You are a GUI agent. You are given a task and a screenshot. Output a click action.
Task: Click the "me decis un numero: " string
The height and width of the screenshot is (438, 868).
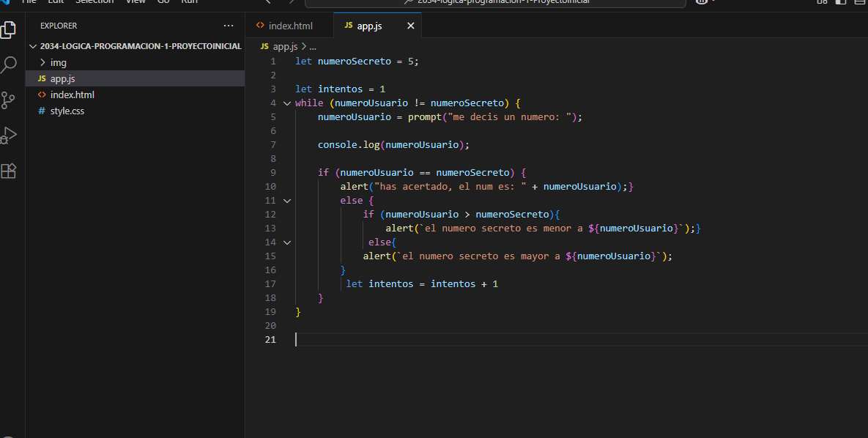click(509, 117)
